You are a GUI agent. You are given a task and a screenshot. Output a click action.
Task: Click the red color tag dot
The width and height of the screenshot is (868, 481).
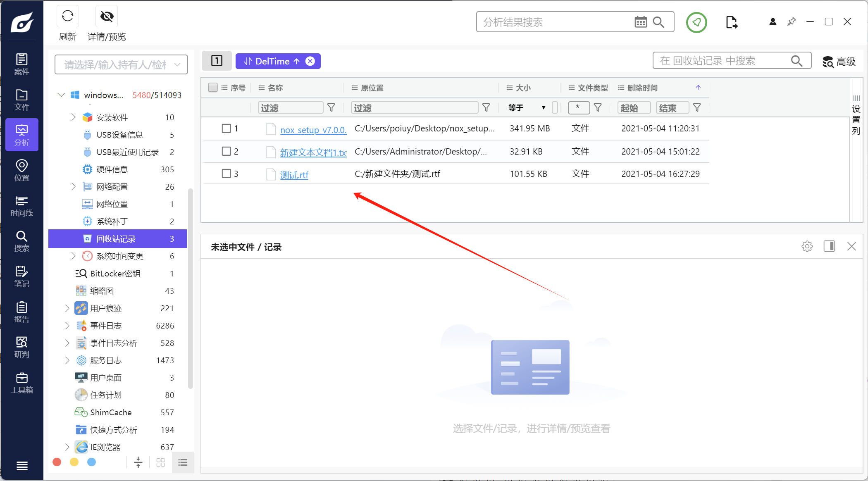[57, 462]
